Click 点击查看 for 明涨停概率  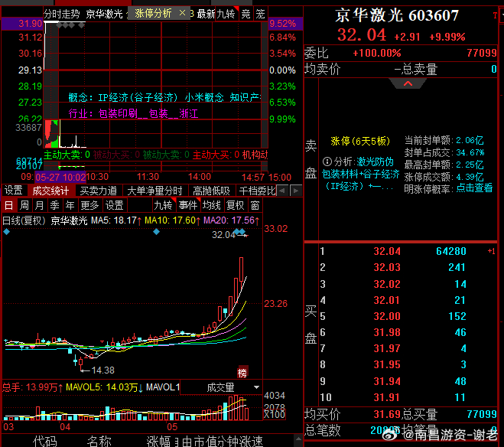pos(474,188)
